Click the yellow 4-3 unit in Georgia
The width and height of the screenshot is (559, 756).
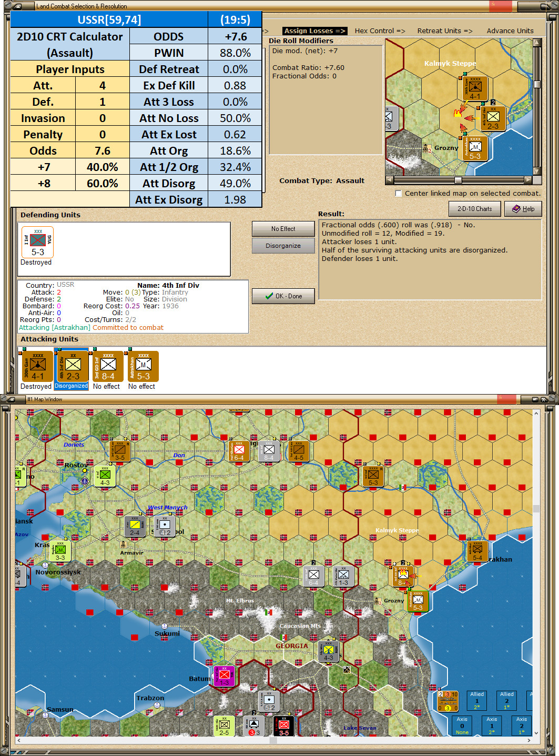pos(328,651)
